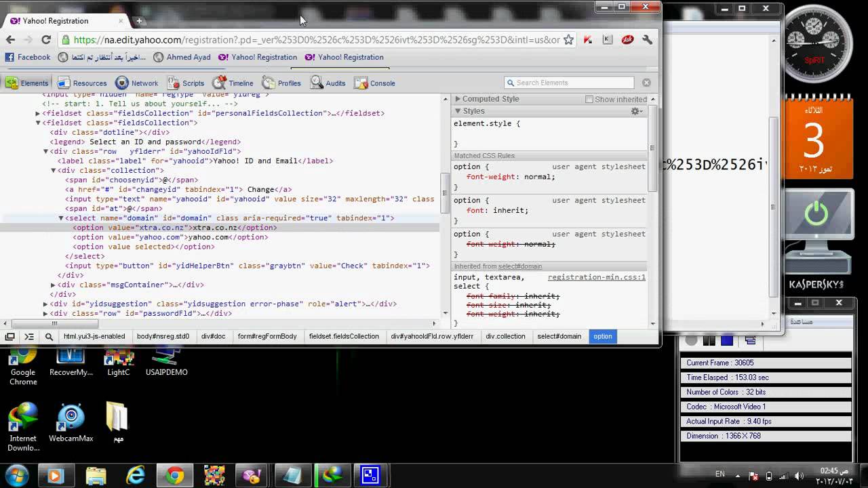Switch to the Profiles panel
This screenshot has height=488, width=868.
pyautogui.click(x=281, y=83)
